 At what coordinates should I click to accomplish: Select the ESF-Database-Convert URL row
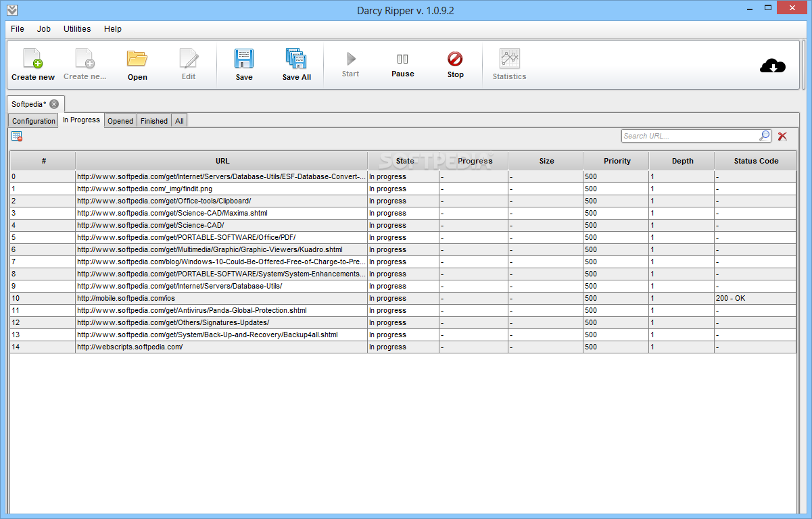(403, 176)
